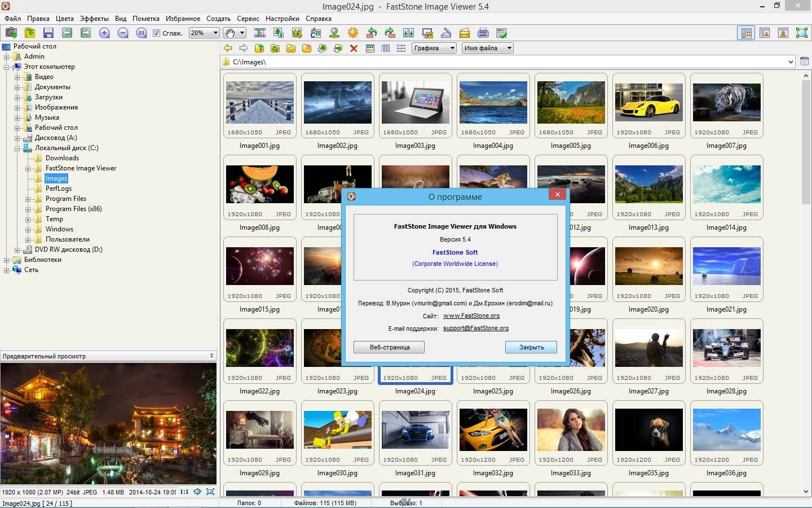The width and height of the screenshot is (812, 508).
Task: Click the compare images icon
Action: [409, 33]
